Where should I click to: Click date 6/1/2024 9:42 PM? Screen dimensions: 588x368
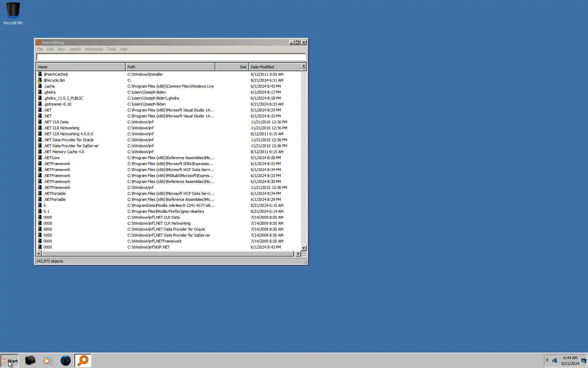[x=266, y=247]
